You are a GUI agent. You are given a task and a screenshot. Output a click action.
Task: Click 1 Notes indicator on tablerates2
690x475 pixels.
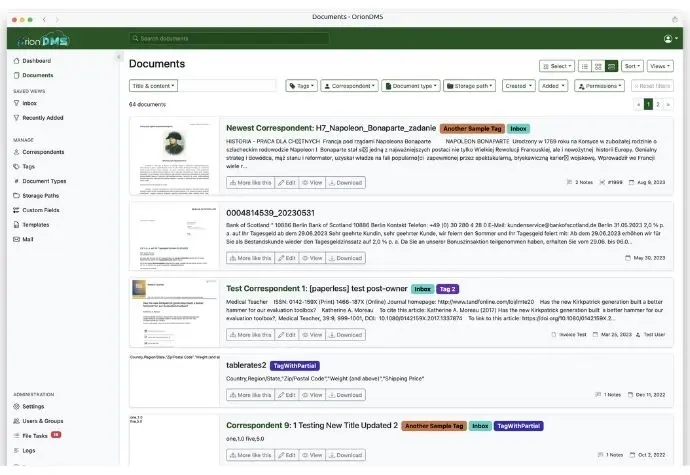(x=608, y=395)
